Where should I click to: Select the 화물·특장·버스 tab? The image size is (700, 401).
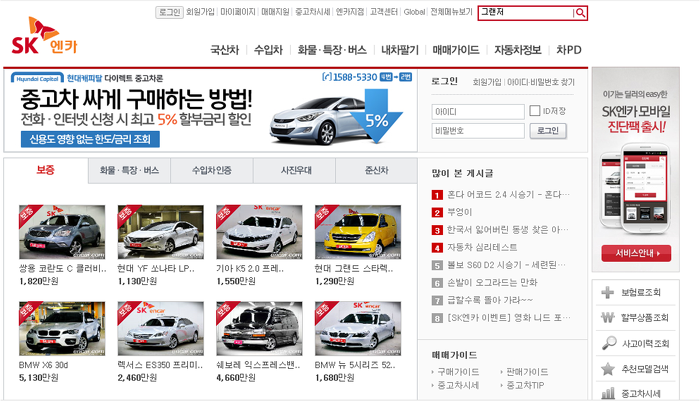pyautogui.click(x=129, y=170)
